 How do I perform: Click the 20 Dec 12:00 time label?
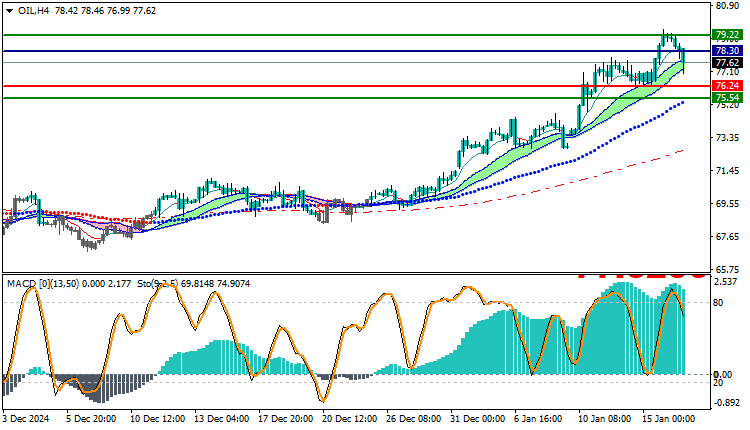coord(350,419)
